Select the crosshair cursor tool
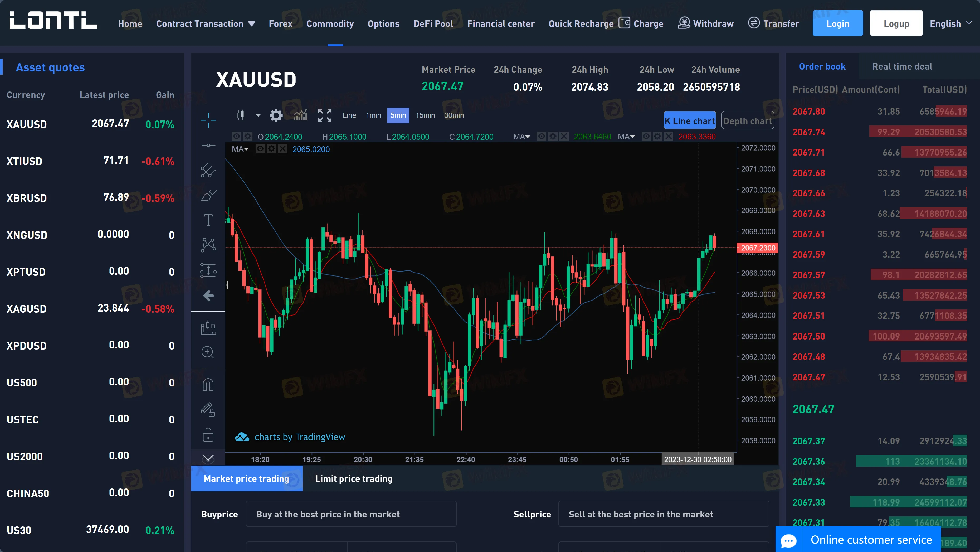This screenshot has height=552, width=980. (208, 120)
